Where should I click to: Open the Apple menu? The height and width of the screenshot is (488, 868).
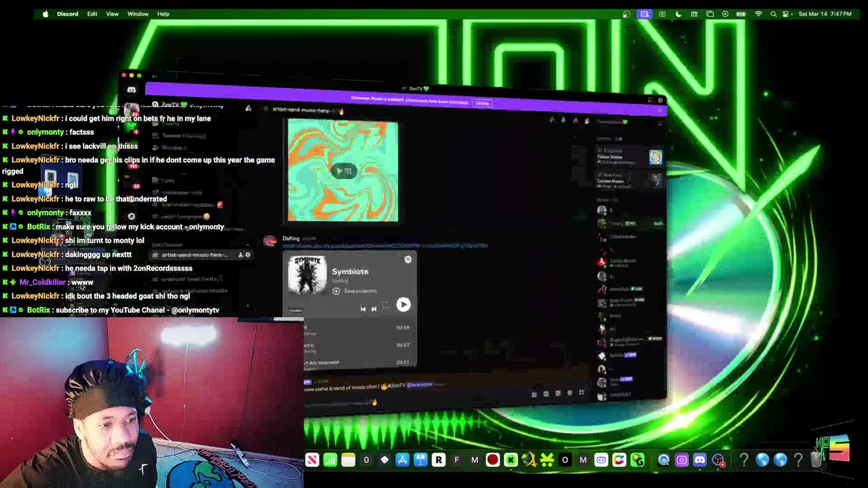coord(45,14)
